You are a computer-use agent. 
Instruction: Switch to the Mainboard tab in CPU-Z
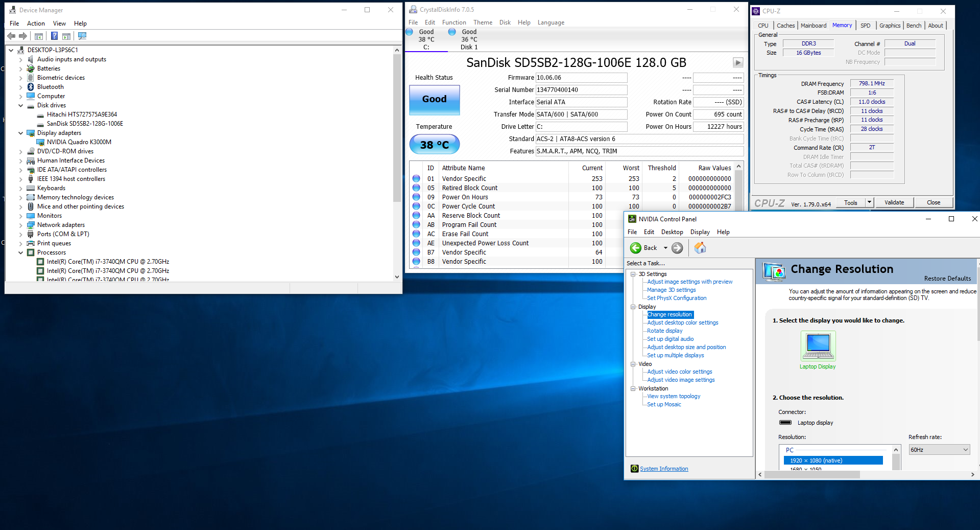coord(813,26)
